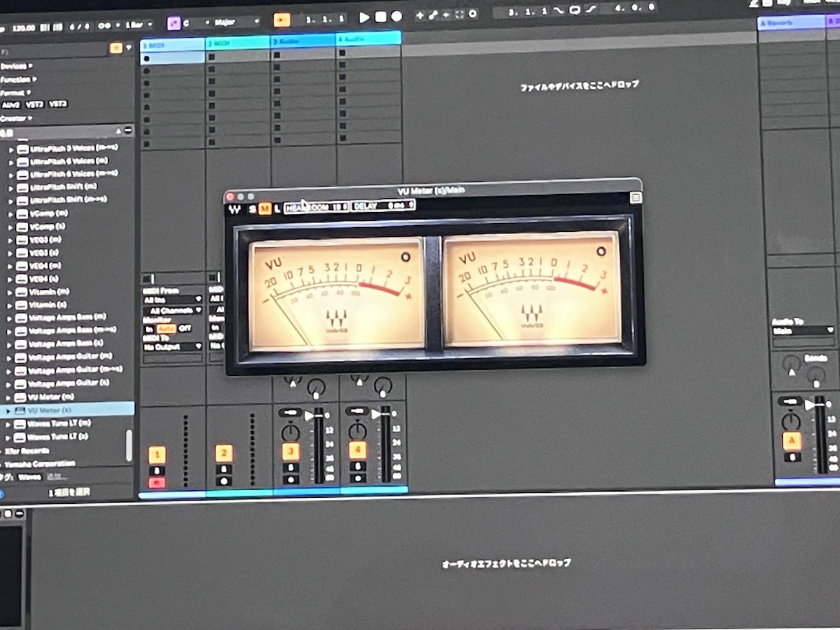Solo track 3 with S button
Image resolution: width=840 pixels, height=630 pixels.
coord(291,468)
